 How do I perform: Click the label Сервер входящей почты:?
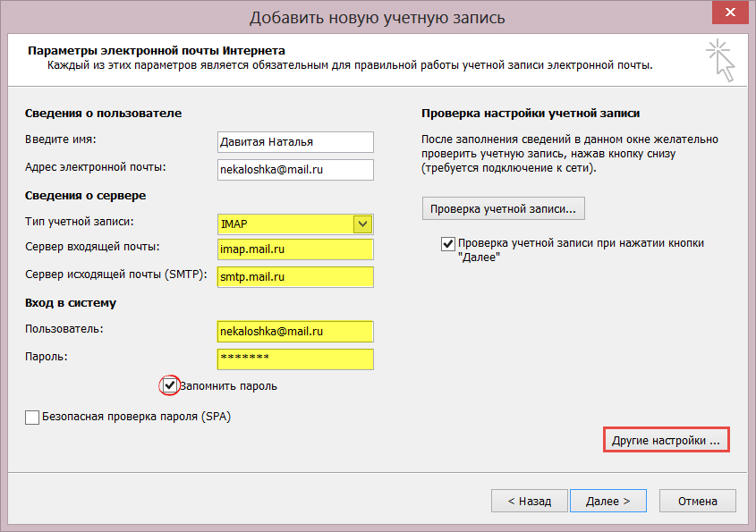pos(92,247)
